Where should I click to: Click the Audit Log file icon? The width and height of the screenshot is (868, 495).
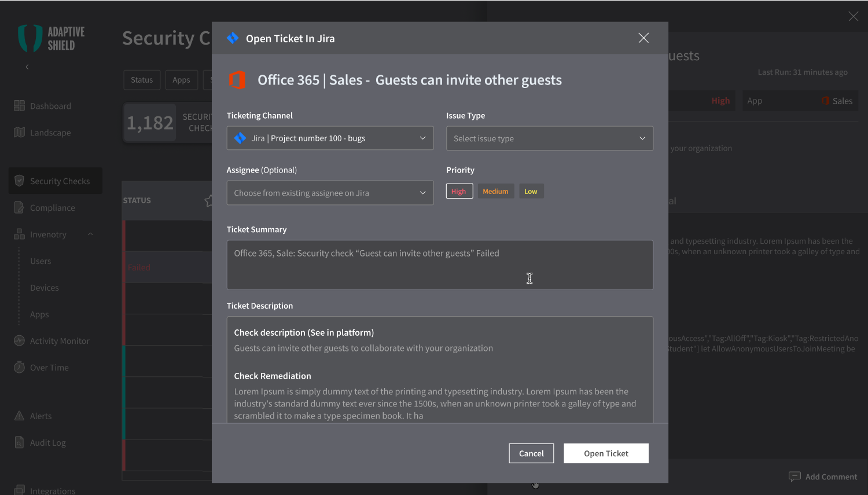click(x=19, y=442)
